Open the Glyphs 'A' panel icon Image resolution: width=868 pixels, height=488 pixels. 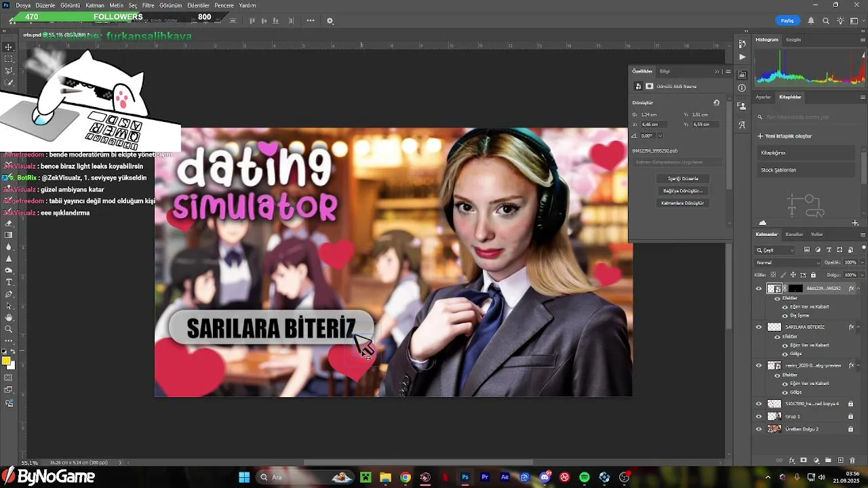[x=742, y=125]
